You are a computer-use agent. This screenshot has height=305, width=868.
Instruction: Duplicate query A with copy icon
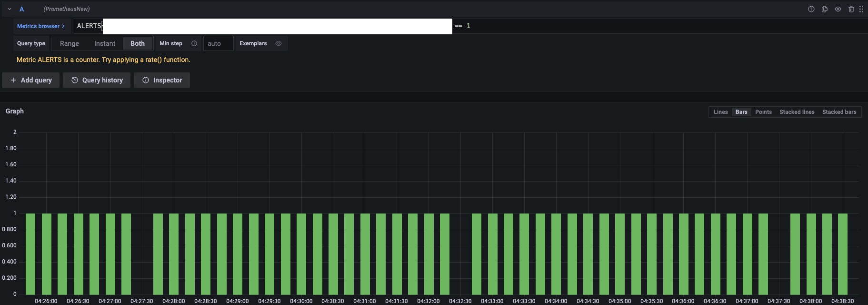(x=825, y=9)
